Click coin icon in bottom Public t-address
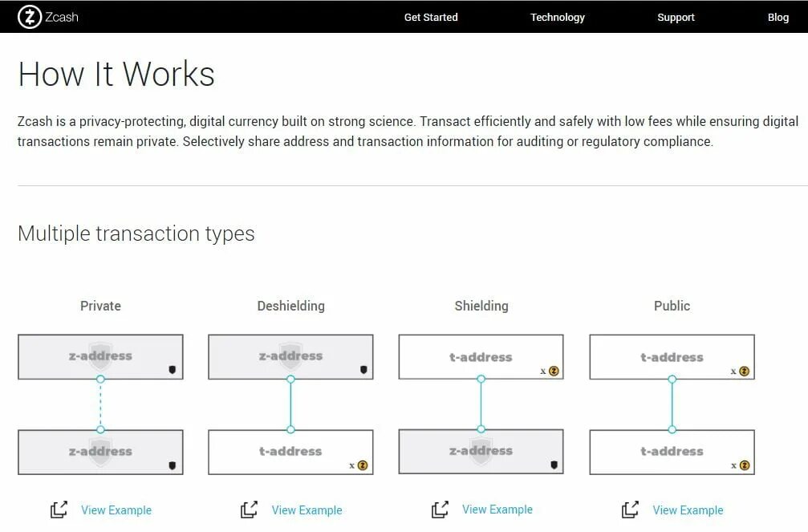 point(744,465)
